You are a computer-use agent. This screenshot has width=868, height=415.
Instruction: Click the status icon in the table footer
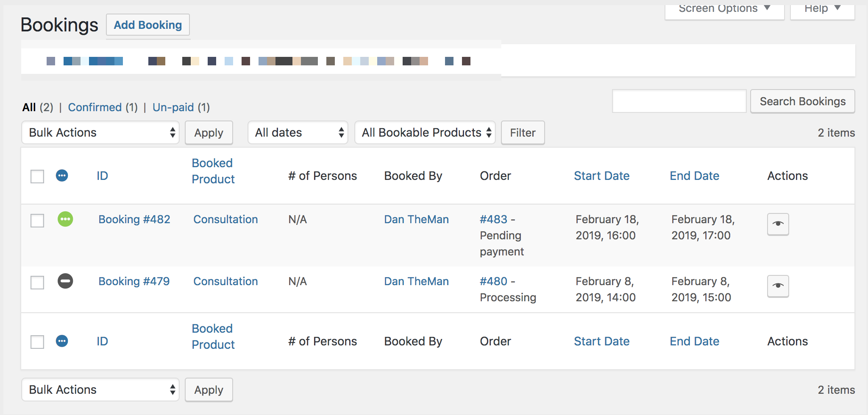click(x=62, y=341)
